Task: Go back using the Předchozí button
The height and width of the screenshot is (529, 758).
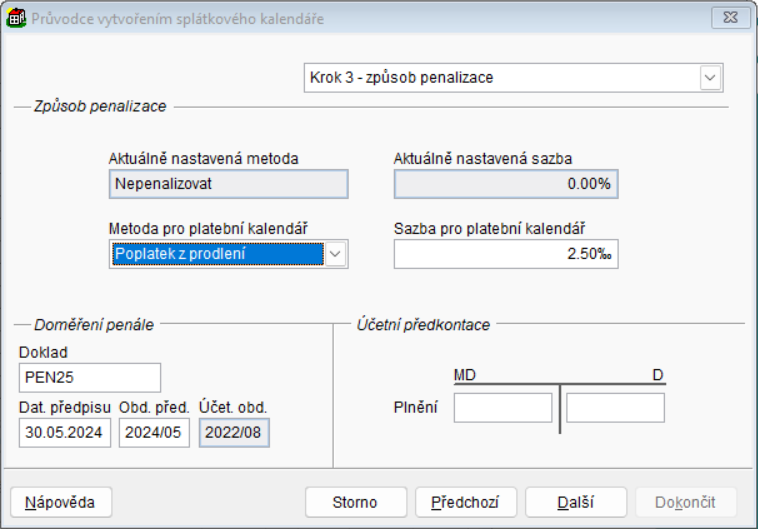Action: click(x=465, y=501)
